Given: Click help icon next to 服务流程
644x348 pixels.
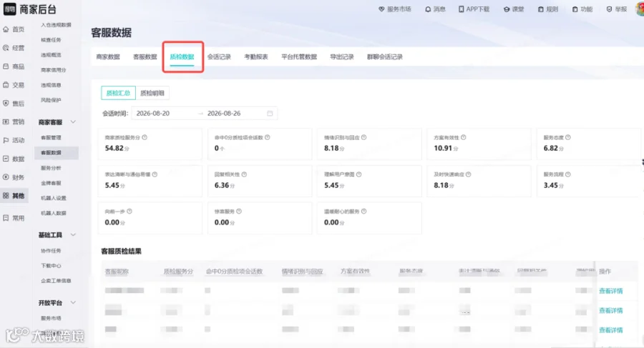Looking at the screenshot, I should coord(568,174).
